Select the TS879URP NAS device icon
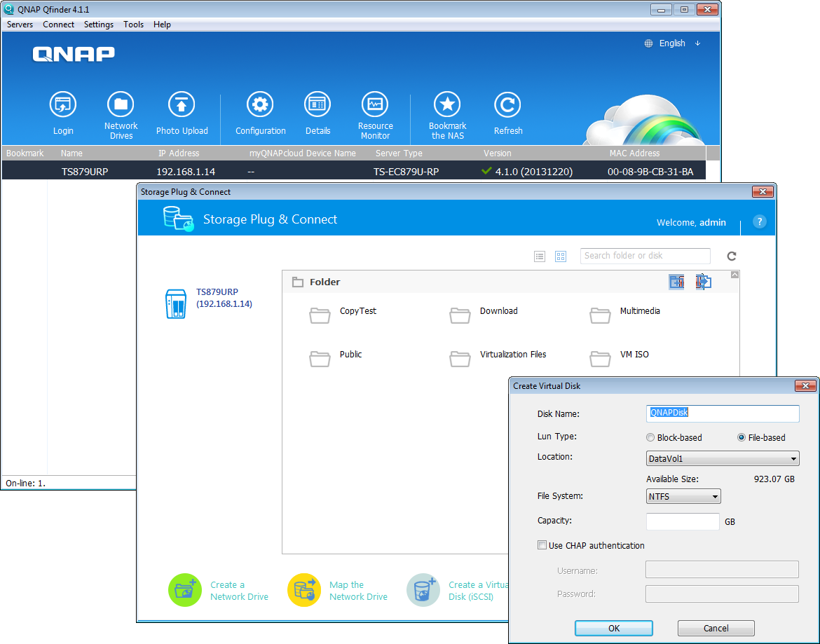This screenshot has width=820, height=644. [176, 303]
